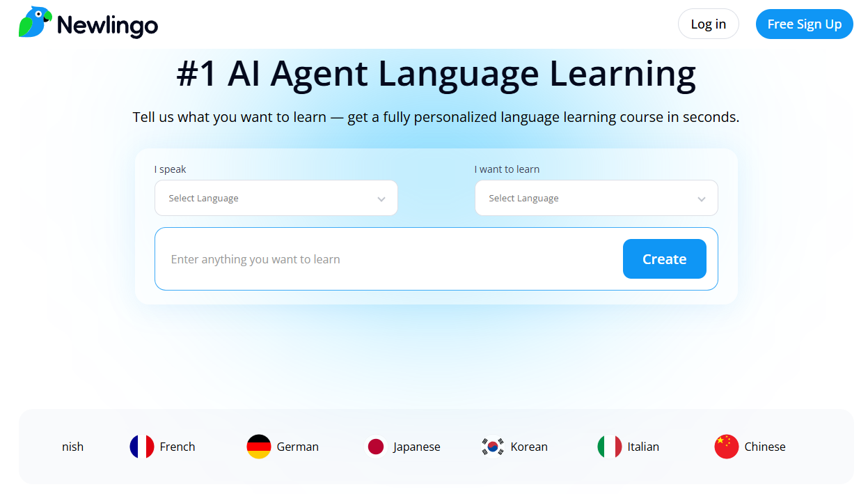
Task: Click the Korean language label
Action: click(x=529, y=447)
